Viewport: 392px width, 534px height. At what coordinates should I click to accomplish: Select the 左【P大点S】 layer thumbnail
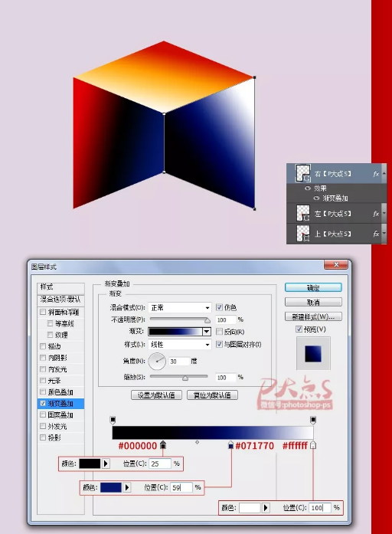(x=303, y=213)
